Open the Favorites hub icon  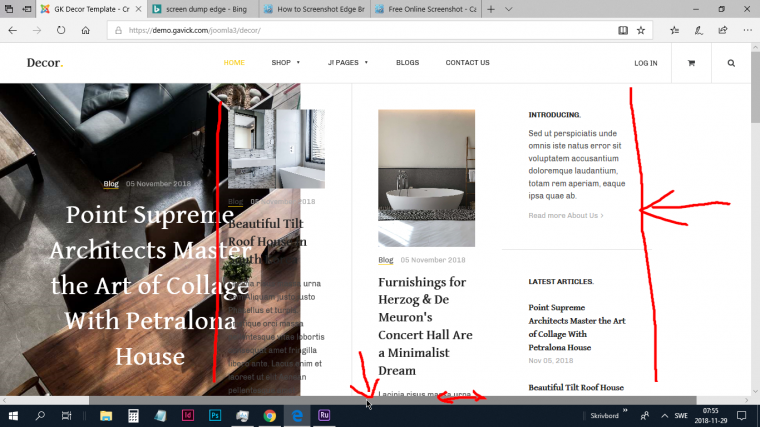click(674, 30)
